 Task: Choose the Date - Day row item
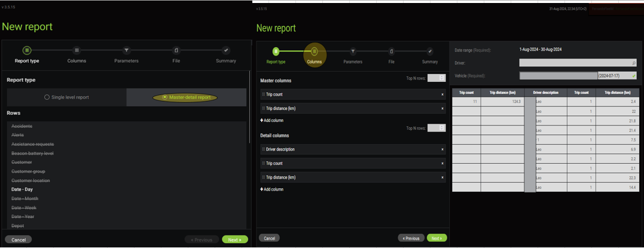[22, 189]
